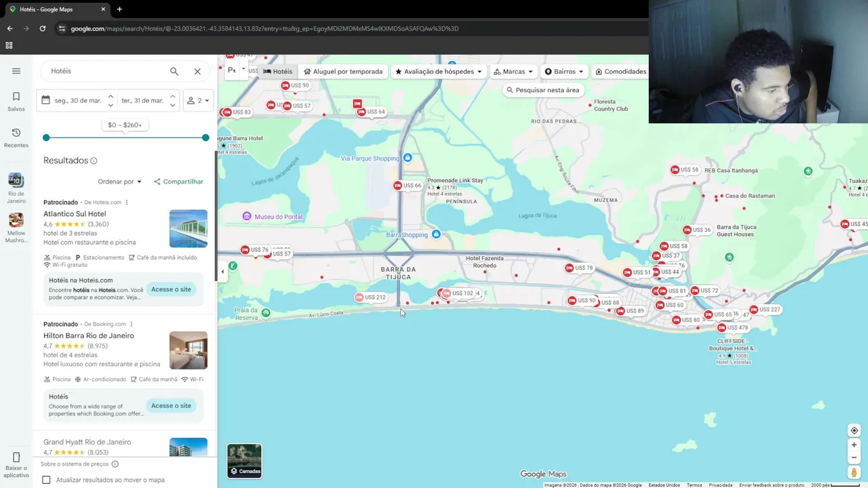
Task: Click Pesquisar nesta área button
Action: [543, 90]
